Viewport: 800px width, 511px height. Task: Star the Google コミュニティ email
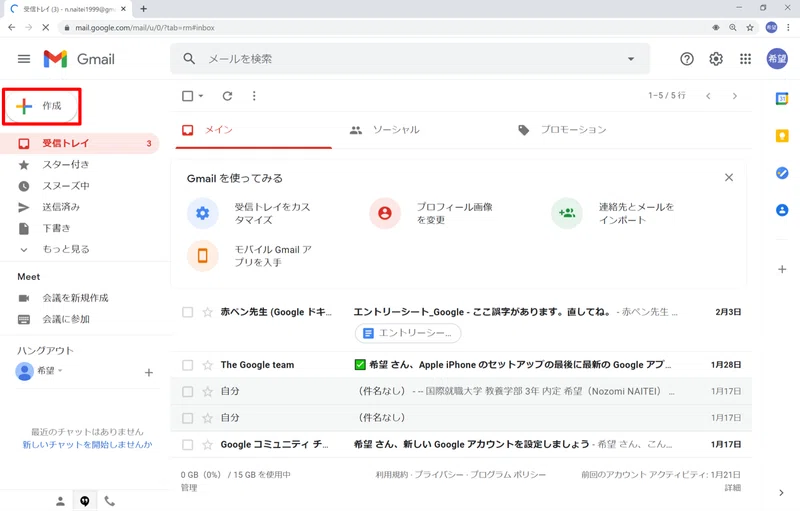pyautogui.click(x=207, y=445)
